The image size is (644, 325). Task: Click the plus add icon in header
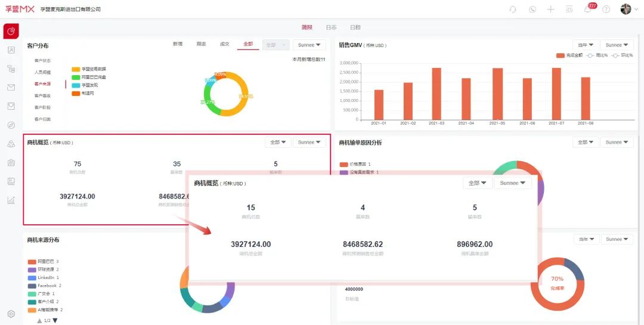[551, 10]
